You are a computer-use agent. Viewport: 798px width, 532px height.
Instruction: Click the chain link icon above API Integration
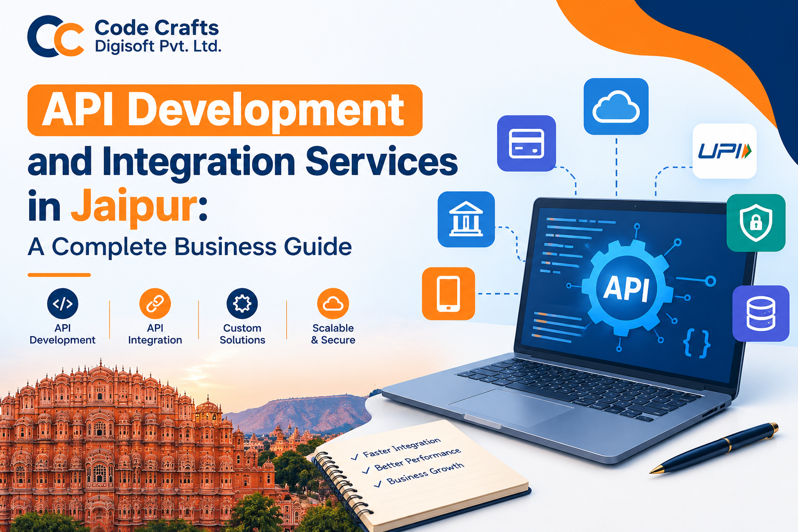pyautogui.click(x=155, y=303)
